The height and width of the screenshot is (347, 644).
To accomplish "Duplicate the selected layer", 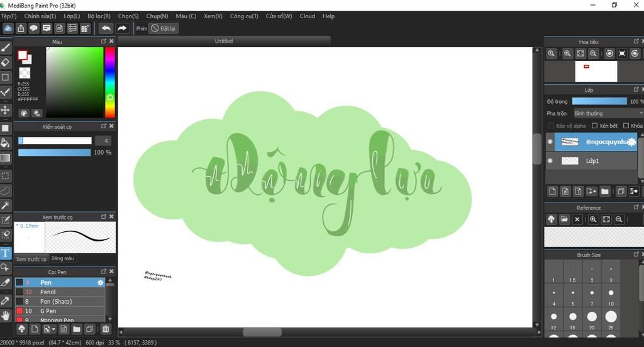I will coord(621,191).
